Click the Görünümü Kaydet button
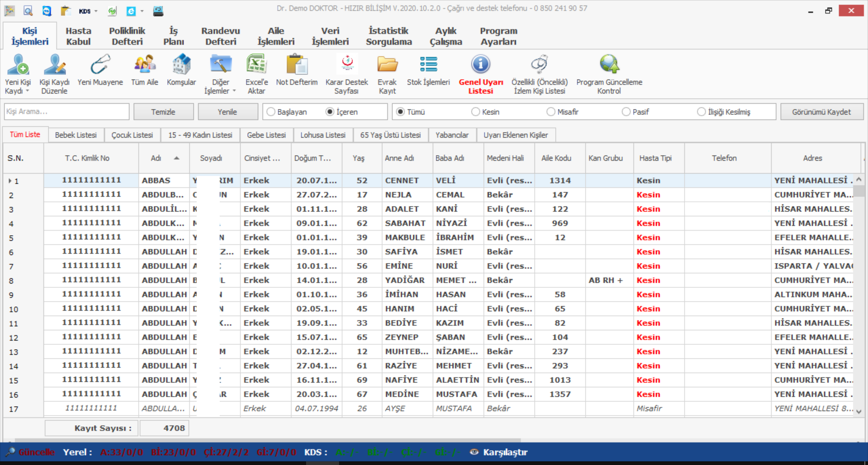The height and width of the screenshot is (465, 868). pyautogui.click(x=821, y=112)
